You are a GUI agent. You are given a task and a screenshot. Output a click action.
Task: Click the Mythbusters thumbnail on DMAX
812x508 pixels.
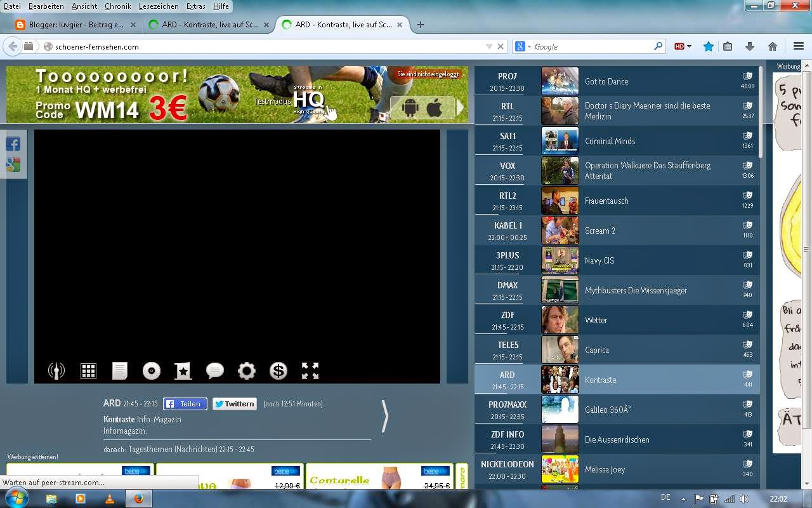(560, 290)
